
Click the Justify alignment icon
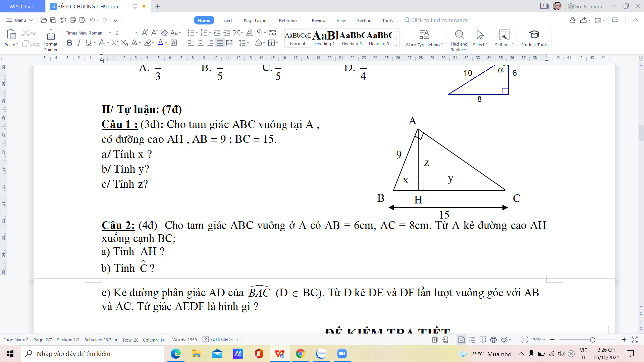point(220,43)
